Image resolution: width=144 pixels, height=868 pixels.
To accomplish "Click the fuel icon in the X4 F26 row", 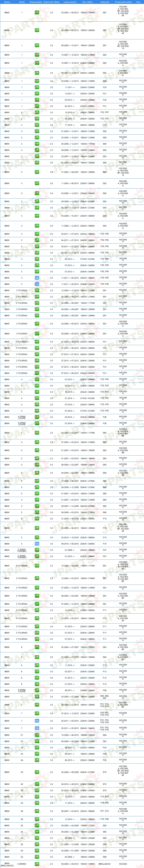I will tap(37, 760).
